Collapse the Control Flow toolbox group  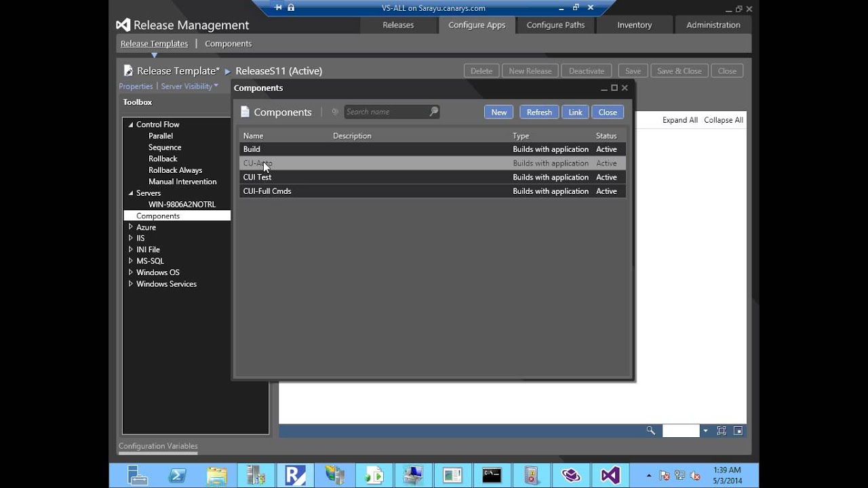click(x=131, y=125)
